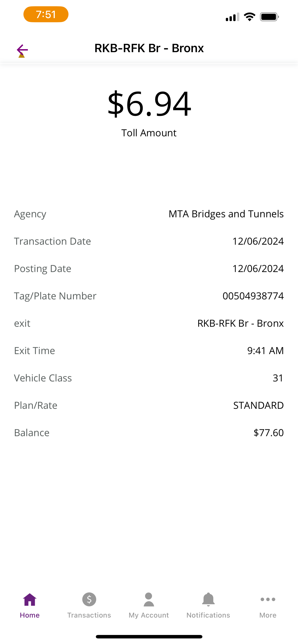
Task: Tap the Transaction Date 12/06/2024 value
Action: (258, 241)
